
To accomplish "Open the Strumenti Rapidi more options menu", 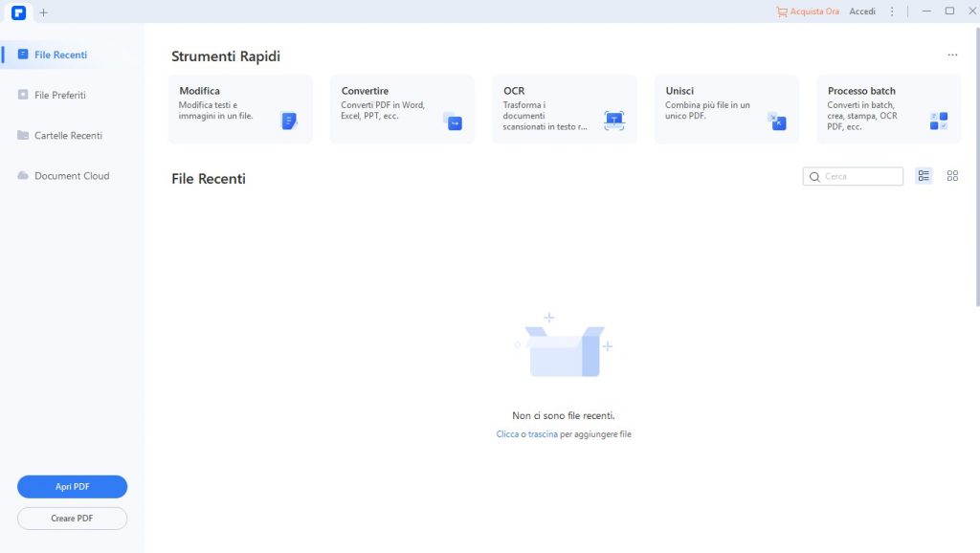I will click(x=952, y=55).
